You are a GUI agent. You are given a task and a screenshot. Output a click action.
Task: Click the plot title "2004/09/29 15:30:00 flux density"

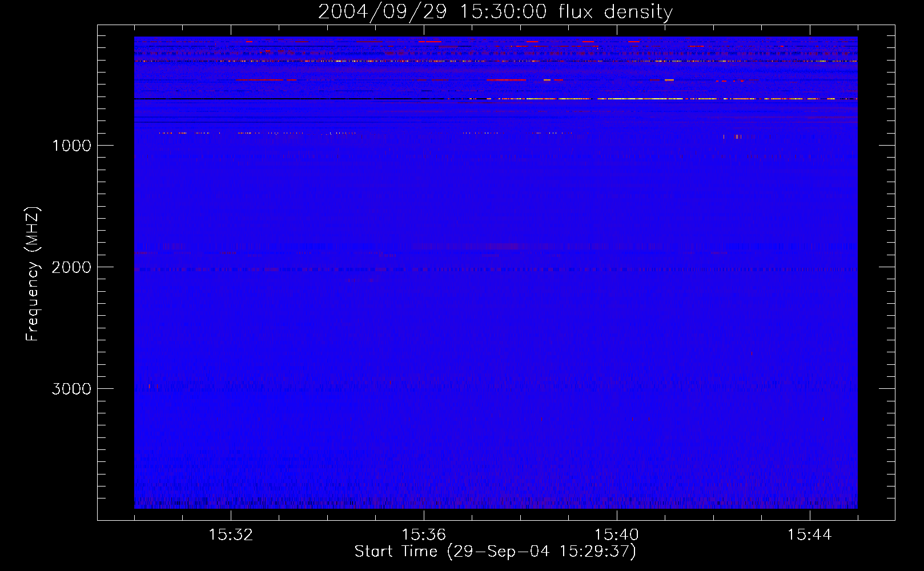495,12
